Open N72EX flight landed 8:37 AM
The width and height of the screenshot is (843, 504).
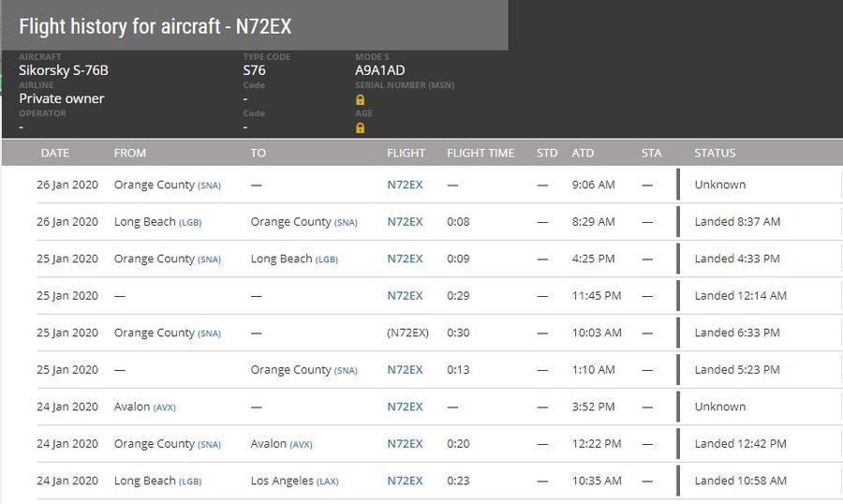(405, 222)
